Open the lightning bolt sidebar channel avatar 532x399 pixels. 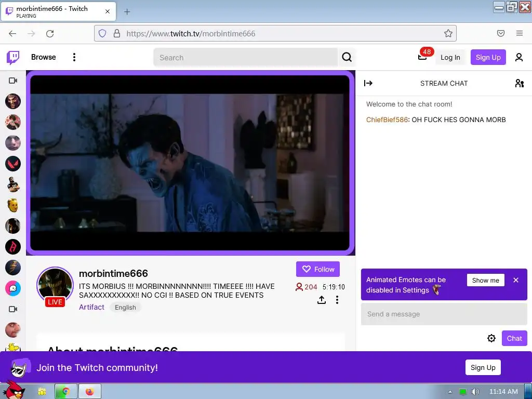pos(13,268)
